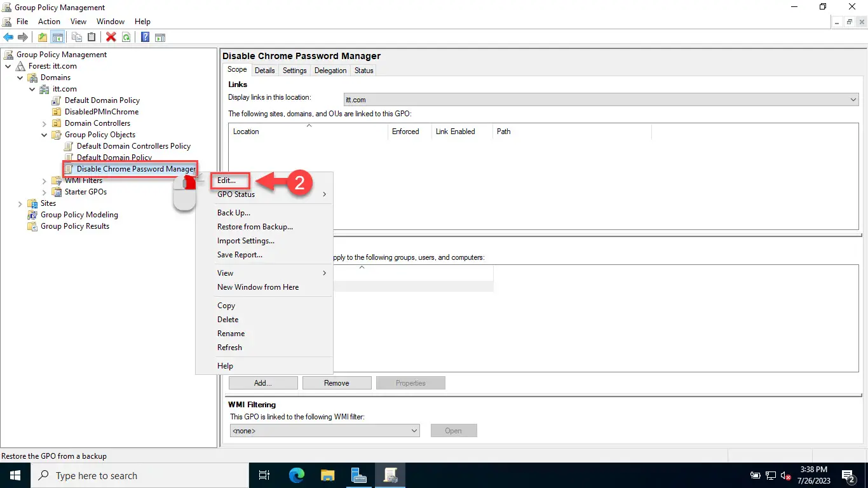Open the notification center icon
Image resolution: width=868 pixels, height=488 pixels.
[x=848, y=475]
